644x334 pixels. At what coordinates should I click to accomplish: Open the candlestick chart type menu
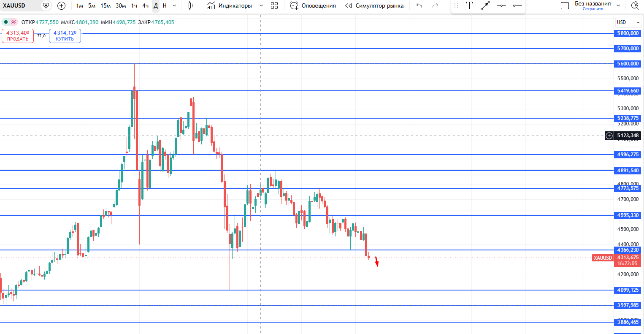click(x=191, y=5)
